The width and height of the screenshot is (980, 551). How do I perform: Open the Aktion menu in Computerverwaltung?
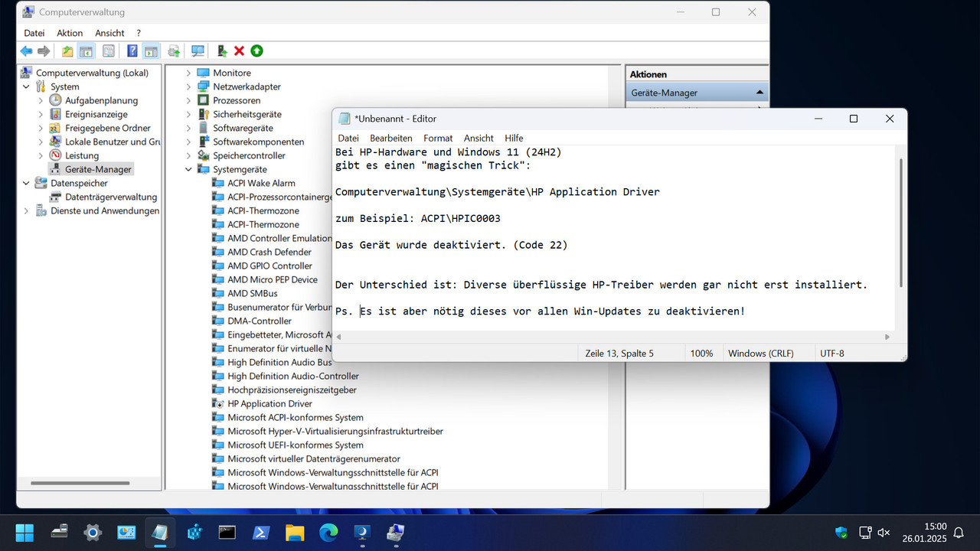coord(70,33)
